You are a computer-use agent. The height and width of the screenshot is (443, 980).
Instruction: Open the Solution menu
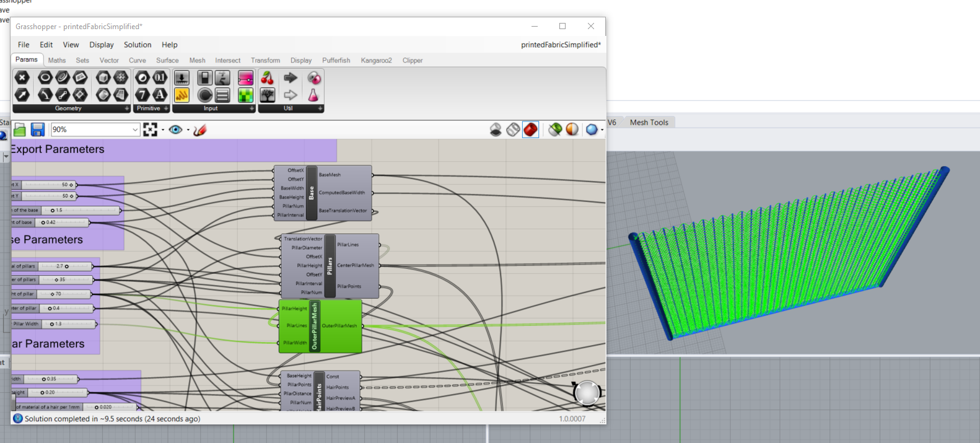(x=138, y=45)
